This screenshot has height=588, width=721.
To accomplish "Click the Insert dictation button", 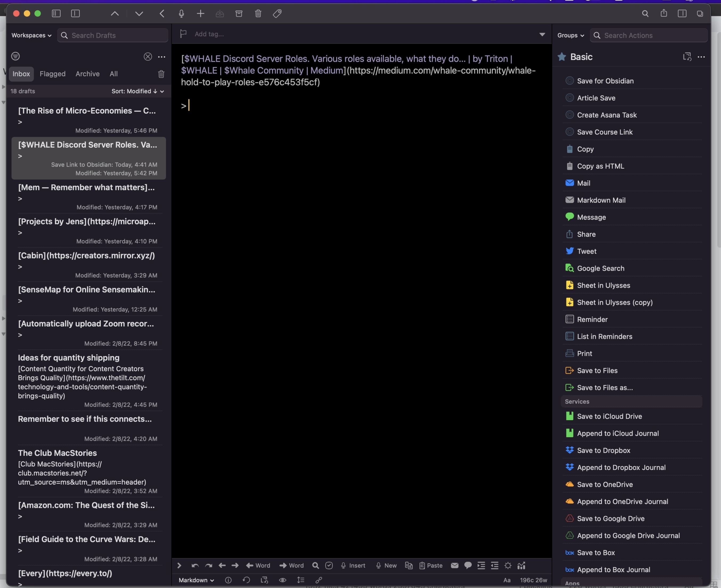I will [x=353, y=566].
